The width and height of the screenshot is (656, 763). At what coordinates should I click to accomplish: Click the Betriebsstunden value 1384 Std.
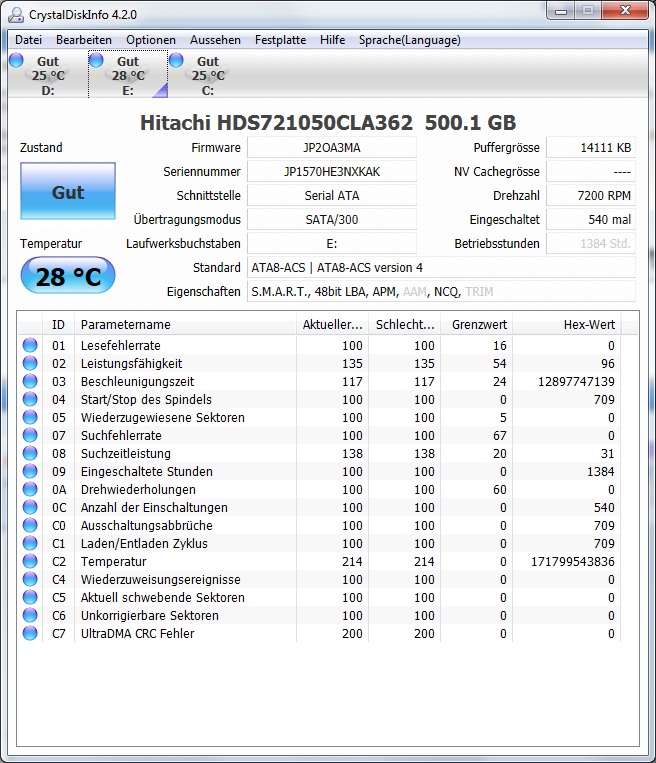coord(591,243)
